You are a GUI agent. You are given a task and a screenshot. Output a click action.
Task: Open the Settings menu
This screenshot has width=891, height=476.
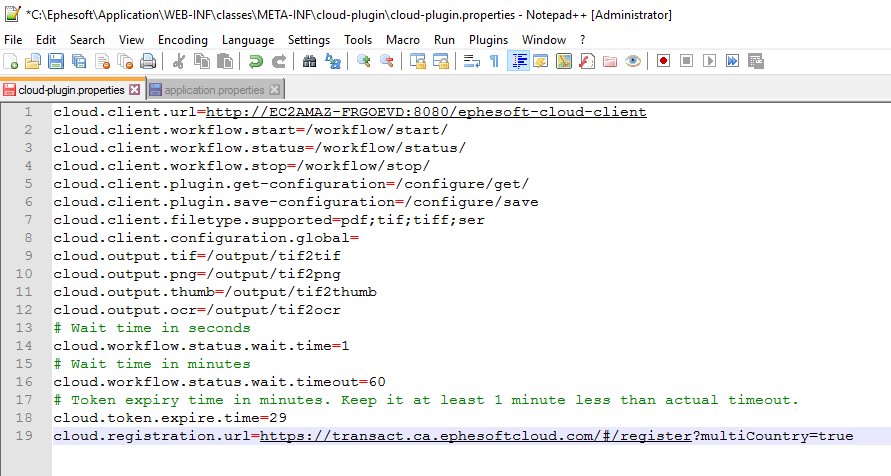[309, 40]
